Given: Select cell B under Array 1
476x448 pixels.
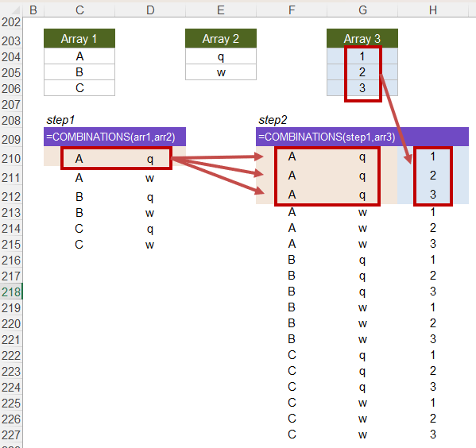Looking at the screenshot, I should (x=79, y=72).
